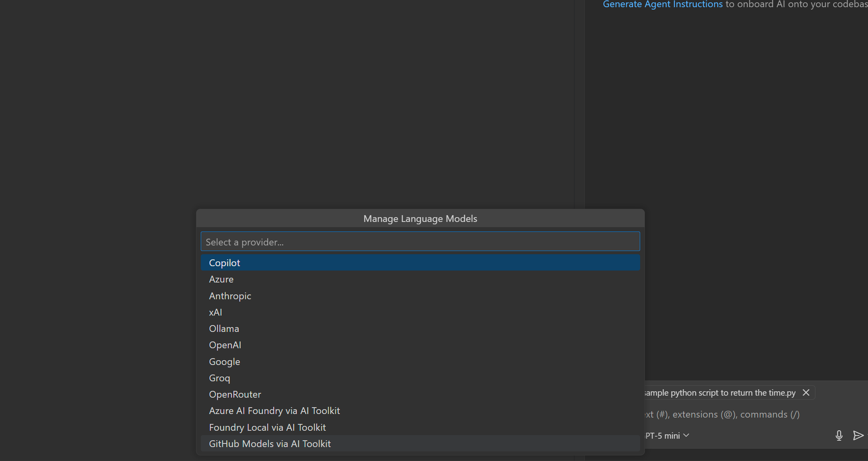Pick xAI as the provider
The image size is (868, 461).
click(216, 312)
